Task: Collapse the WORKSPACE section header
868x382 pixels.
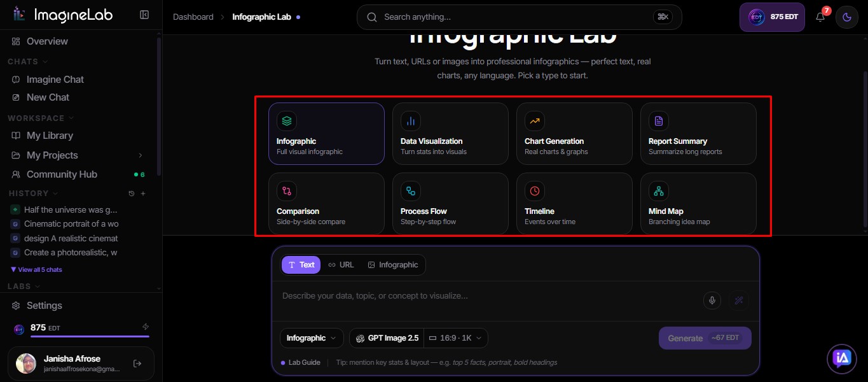Action: tap(41, 118)
